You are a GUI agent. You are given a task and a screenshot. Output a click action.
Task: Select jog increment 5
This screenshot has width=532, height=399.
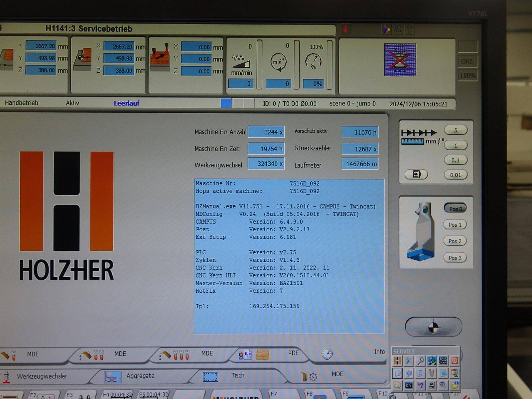coord(456,130)
